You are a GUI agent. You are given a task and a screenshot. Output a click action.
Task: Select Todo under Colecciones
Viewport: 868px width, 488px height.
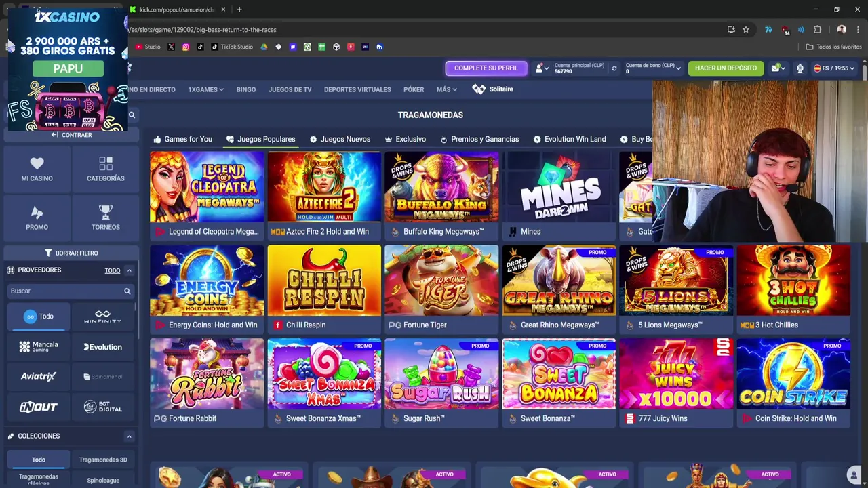pos(38,460)
